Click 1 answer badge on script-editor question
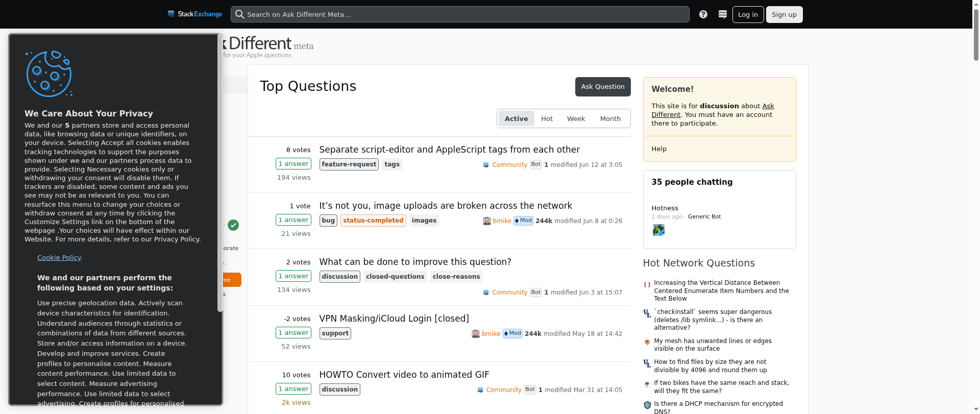This screenshot has width=980, height=414. click(293, 164)
